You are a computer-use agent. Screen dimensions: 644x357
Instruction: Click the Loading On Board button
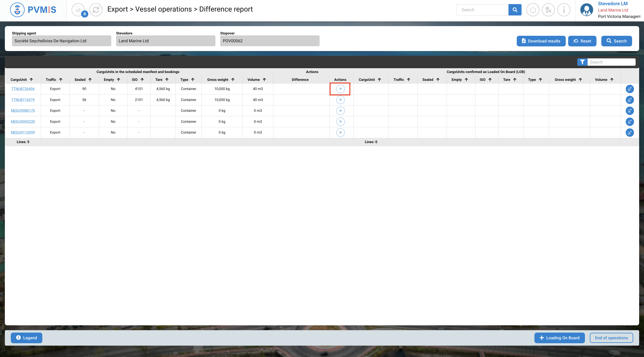pyautogui.click(x=559, y=338)
